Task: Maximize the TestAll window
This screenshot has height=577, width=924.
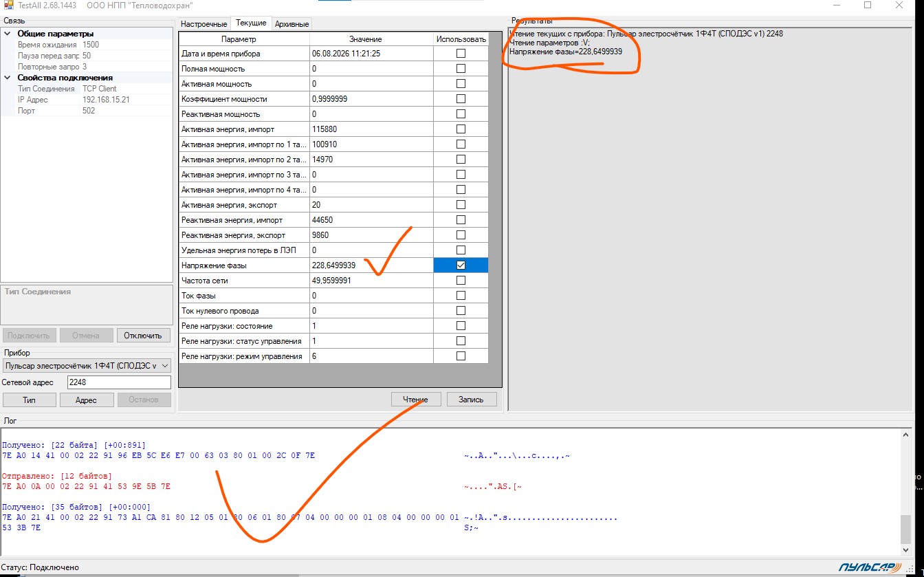Action: pyautogui.click(x=868, y=5)
